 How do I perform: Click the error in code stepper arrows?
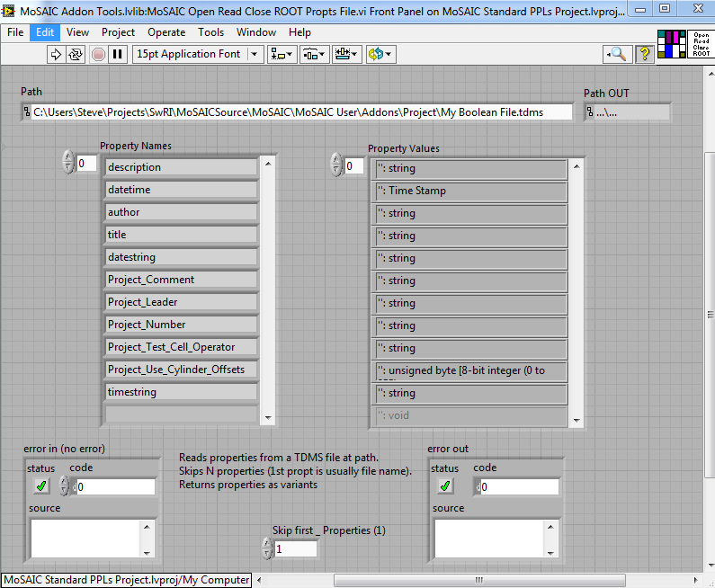(64, 486)
